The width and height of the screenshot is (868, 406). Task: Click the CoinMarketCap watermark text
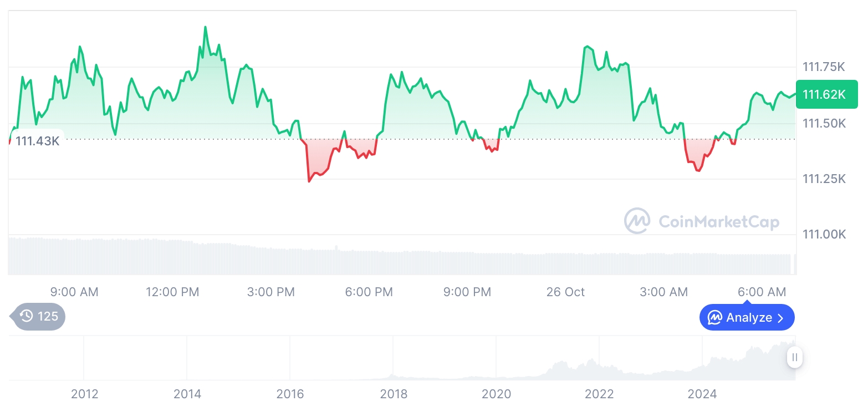pyautogui.click(x=718, y=222)
